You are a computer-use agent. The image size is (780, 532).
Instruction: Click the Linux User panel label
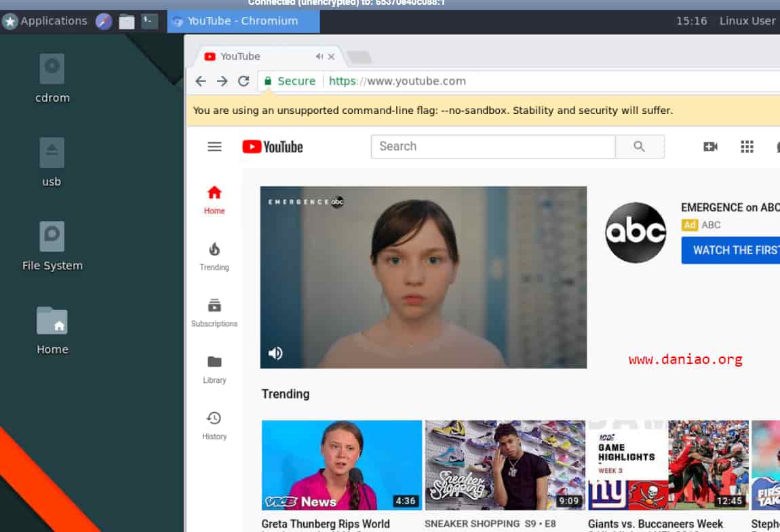tap(747, 21)
